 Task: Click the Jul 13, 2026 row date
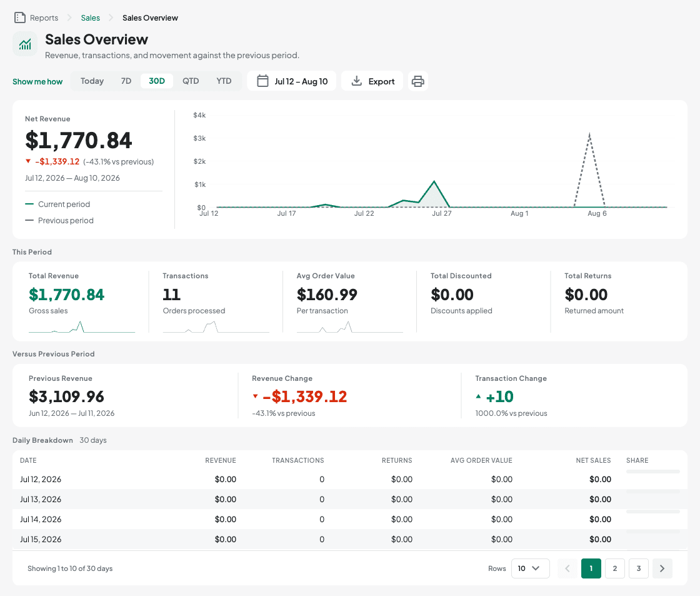(x=41, y=499)
